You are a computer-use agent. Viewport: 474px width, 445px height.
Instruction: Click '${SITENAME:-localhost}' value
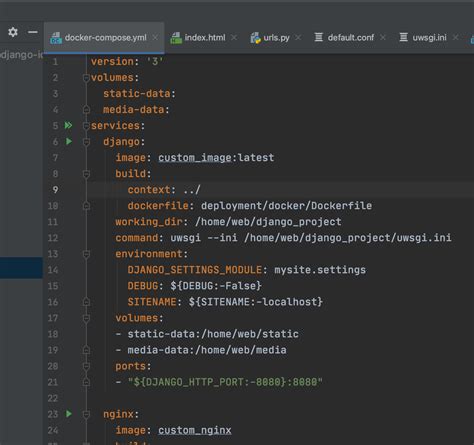[x=256, y=302]
